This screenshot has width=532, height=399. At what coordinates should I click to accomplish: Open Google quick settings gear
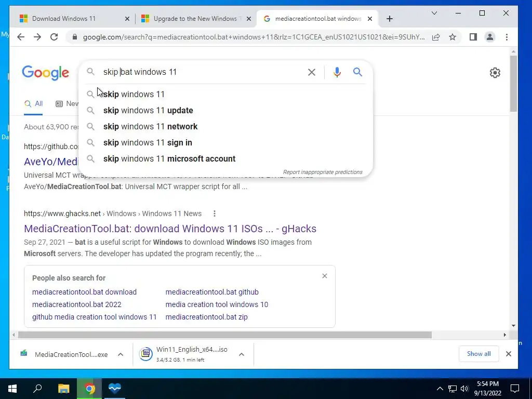coord(495,73)
